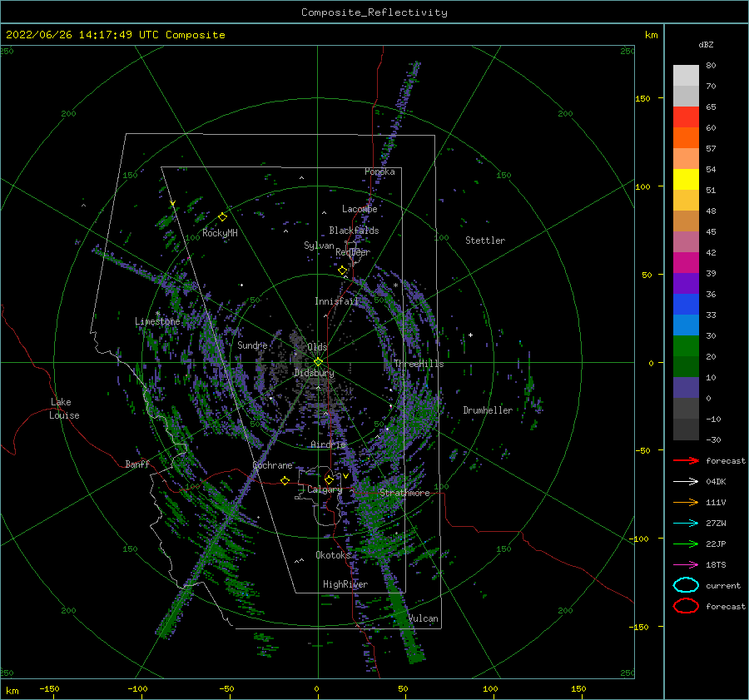Click the magenta 18TS arrow in the legend

click(686, 564)
